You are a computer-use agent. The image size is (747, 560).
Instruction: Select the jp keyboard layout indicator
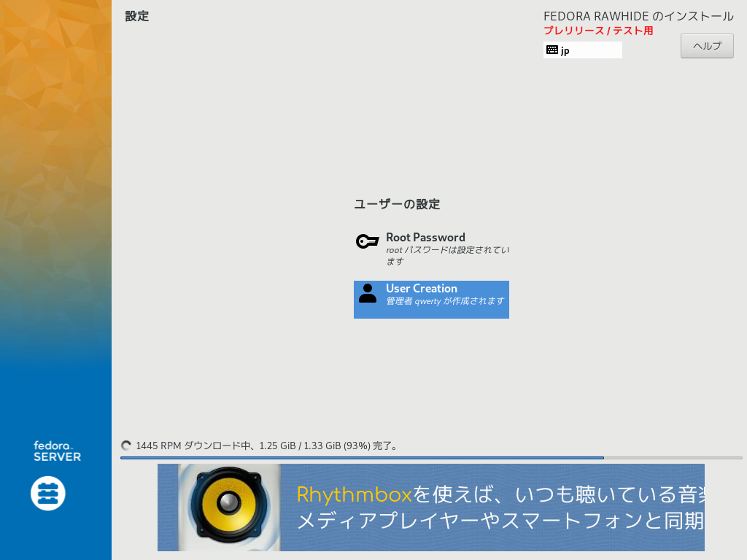[x=583, y=50]
